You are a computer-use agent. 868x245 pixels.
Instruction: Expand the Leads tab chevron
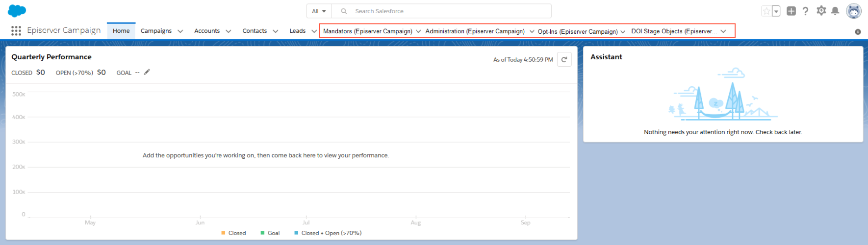(x=314, y=31)
